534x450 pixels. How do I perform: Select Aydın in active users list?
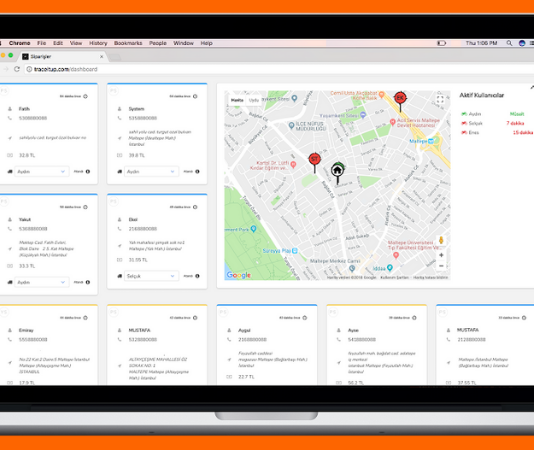pyautogui.click(x=475, y=114)
